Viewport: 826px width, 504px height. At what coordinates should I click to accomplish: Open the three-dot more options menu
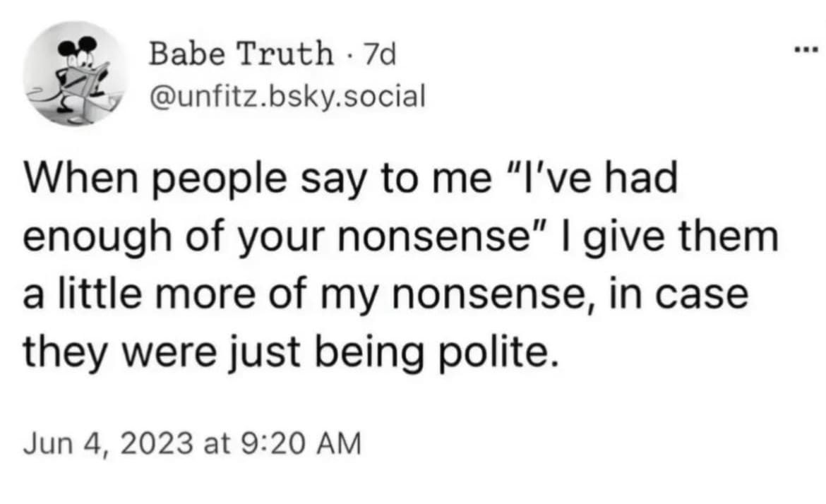[805, 53]
